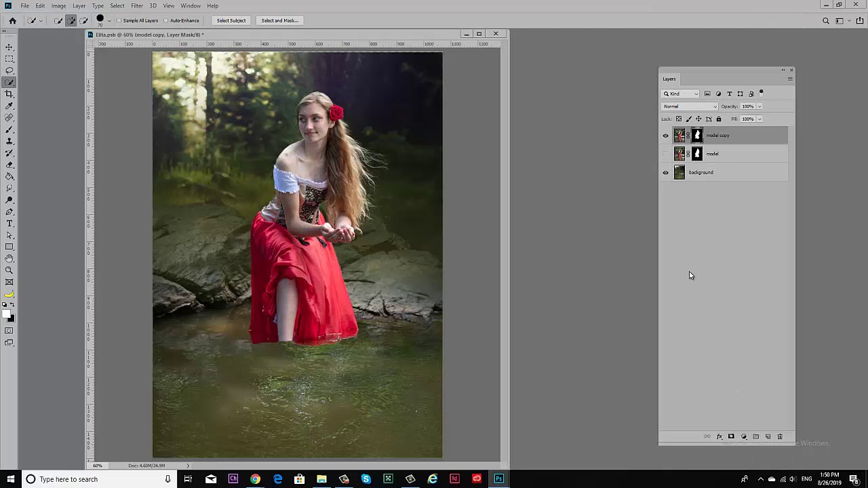This screenshot has width=868, height=488.
Task: Go to Photoshop Home screen
Action: 12,20
